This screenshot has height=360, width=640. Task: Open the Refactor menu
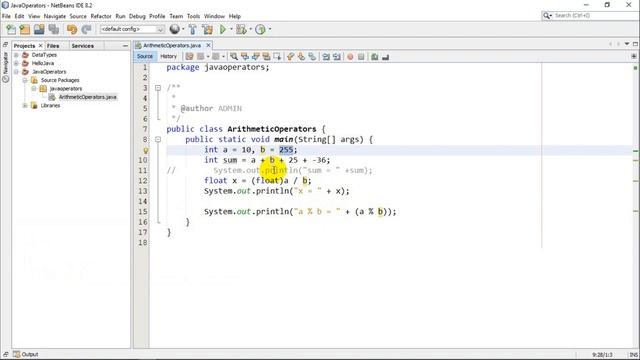pyautogui.click(x=101, y=16)
